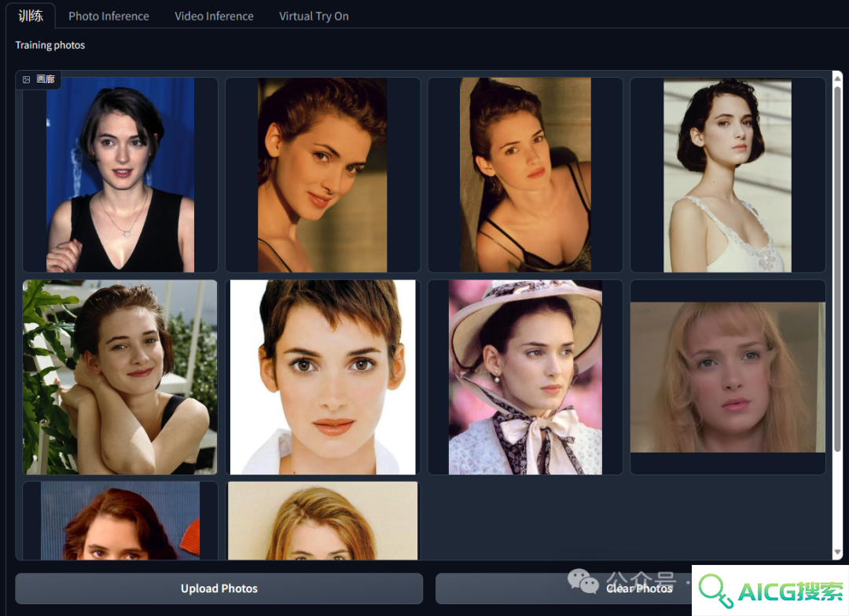Open photo of woman leaning against wall
The image size is (849, 616).
click(525, 175)
